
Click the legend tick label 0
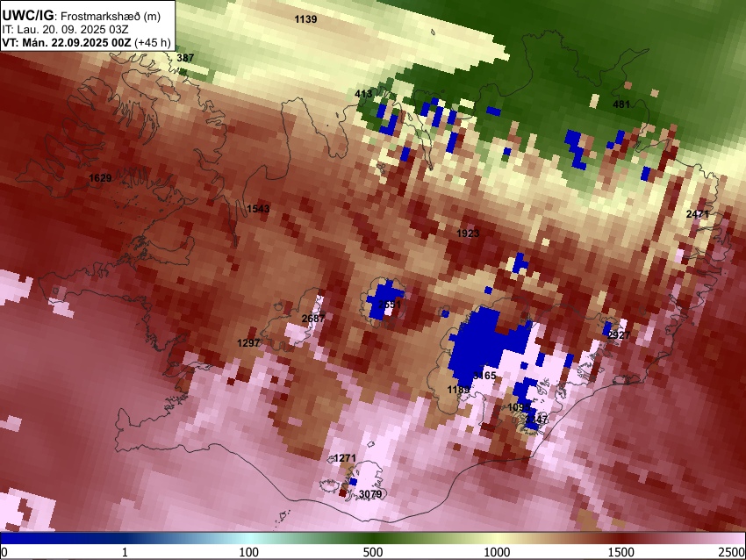[4, 552]
